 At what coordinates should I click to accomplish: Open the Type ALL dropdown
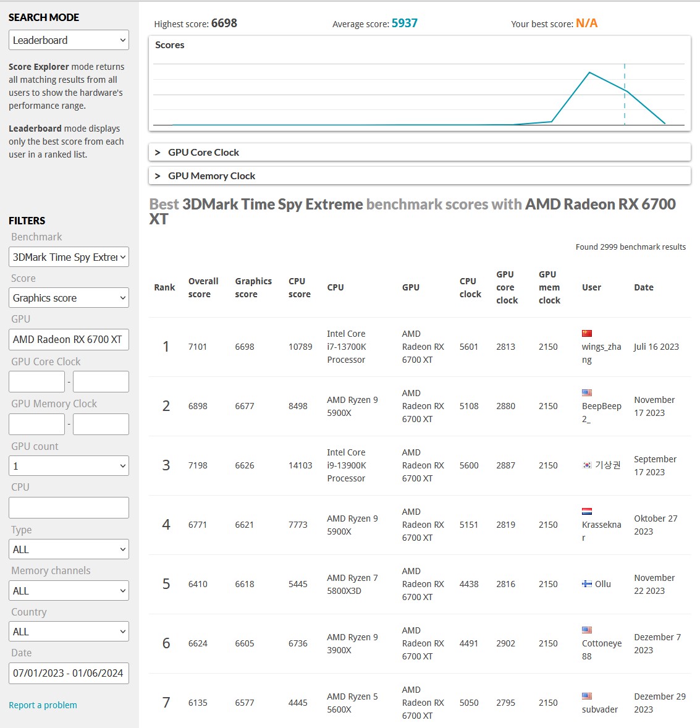pos(69,549)
